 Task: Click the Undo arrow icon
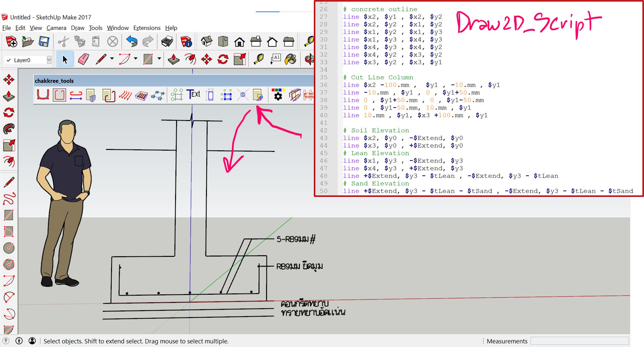132,42
